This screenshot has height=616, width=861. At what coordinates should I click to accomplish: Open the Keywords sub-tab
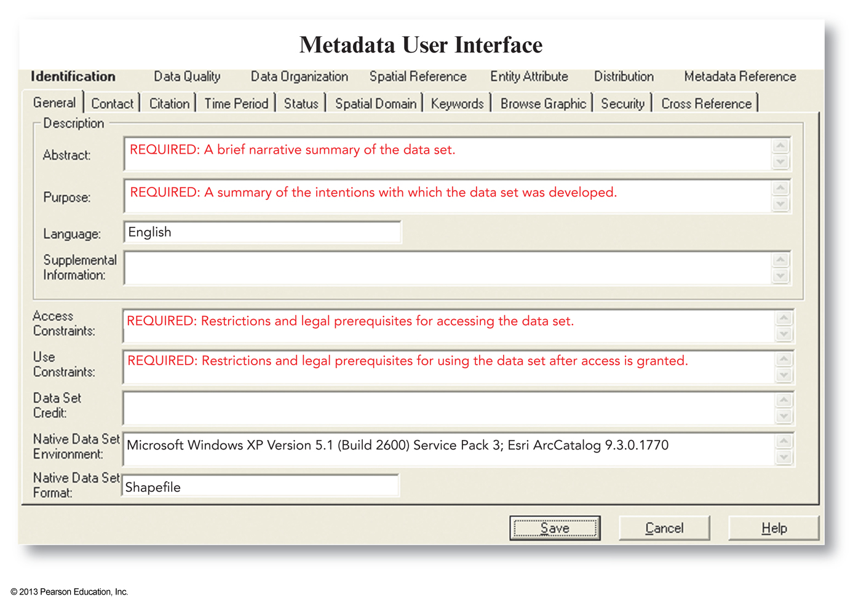456,103
